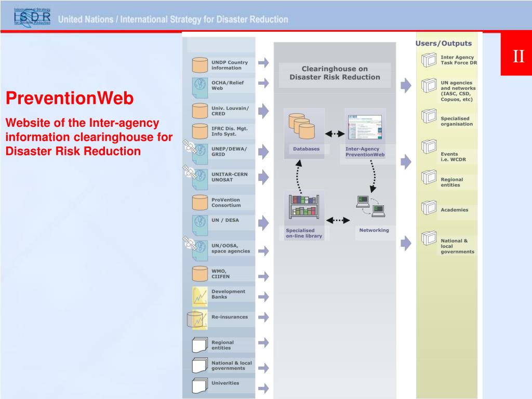Image resolution: width=532 pixels, height=399 pixels.
Task: Click the arrow next to UNDP Country information
Action: (x=263, y=62)
